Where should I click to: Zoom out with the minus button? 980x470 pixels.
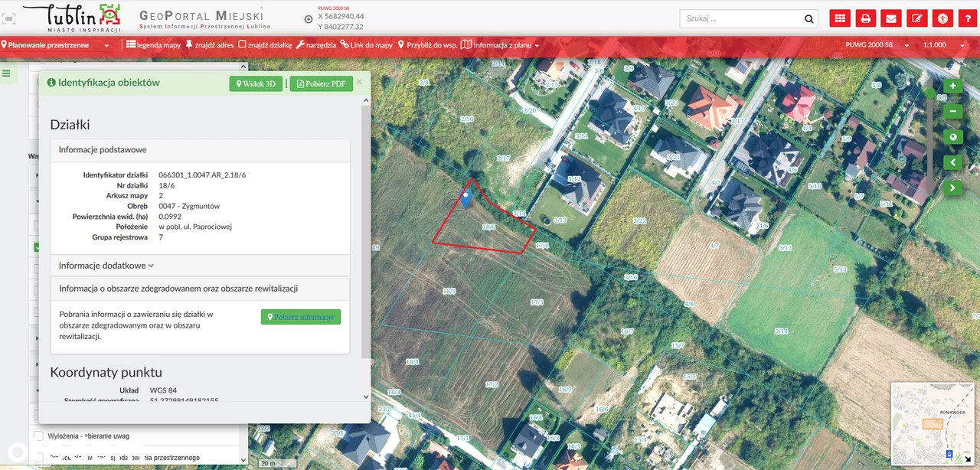tap(952, 112)
